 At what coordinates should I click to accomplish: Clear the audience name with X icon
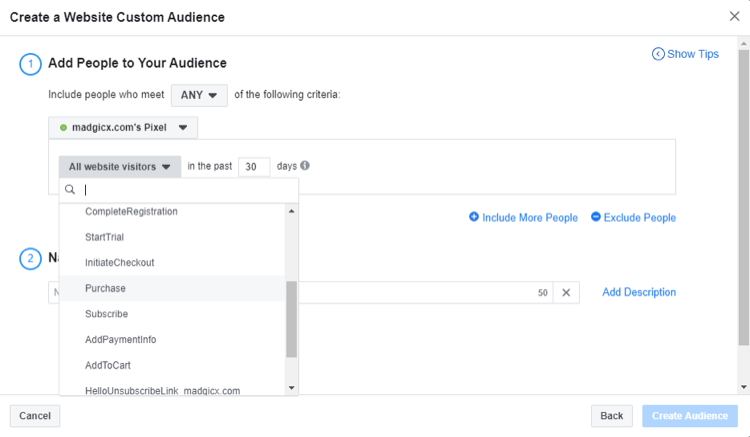(x=565, y=293)
